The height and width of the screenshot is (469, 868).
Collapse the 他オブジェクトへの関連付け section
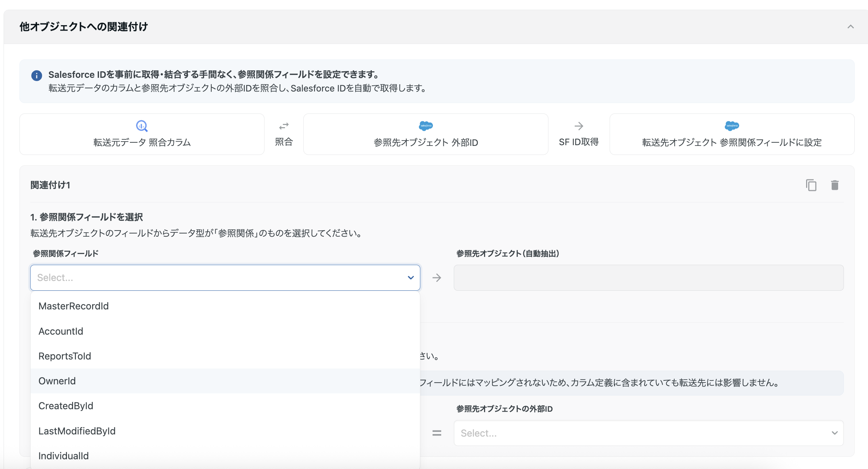(851, 26)
